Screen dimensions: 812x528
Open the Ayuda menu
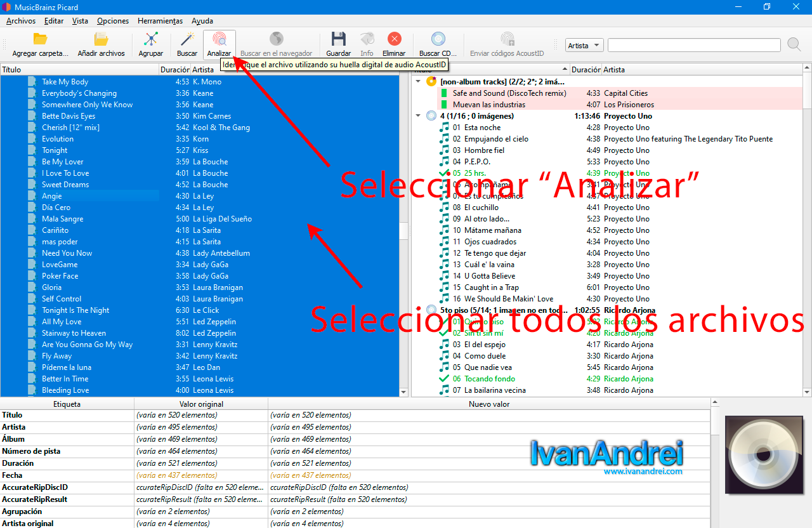202,21
